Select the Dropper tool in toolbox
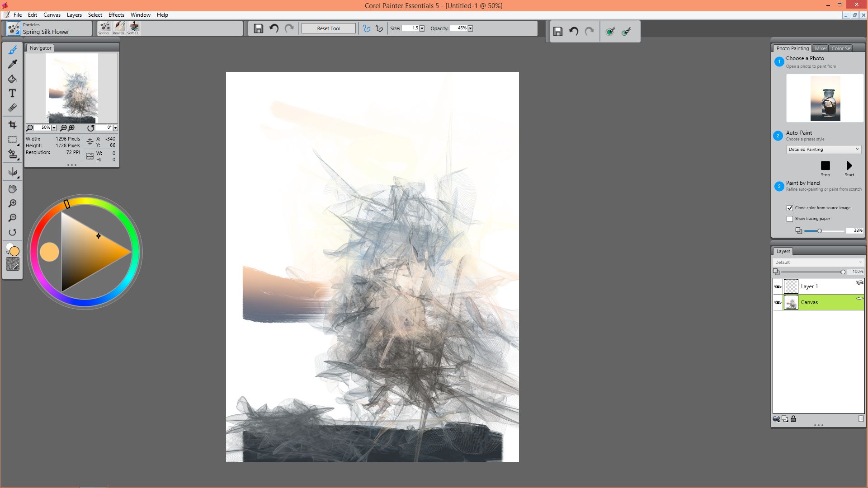This screenshot has width=868, height=488. 12,64
